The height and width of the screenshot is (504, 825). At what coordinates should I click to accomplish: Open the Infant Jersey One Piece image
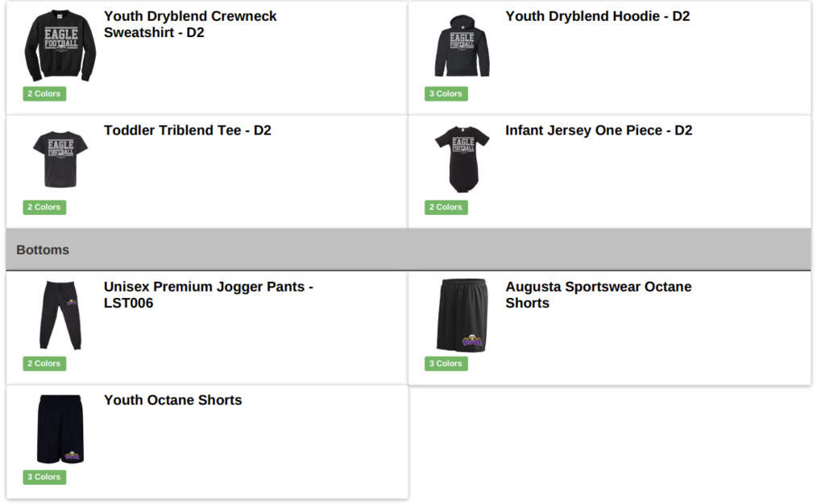tap(462, 159)
